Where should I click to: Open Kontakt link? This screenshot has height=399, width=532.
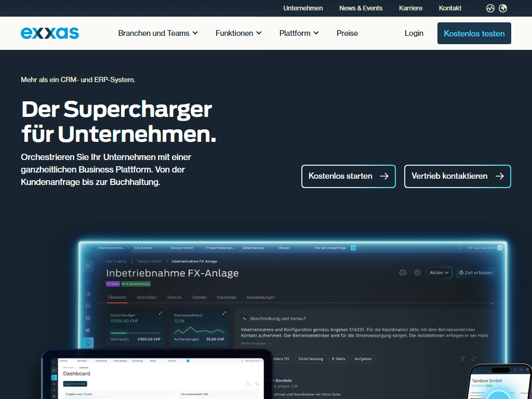click(x=450, y=8)
